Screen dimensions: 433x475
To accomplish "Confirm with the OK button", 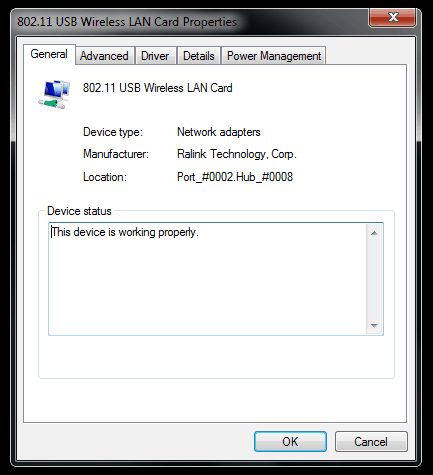I will click(290, 442).
